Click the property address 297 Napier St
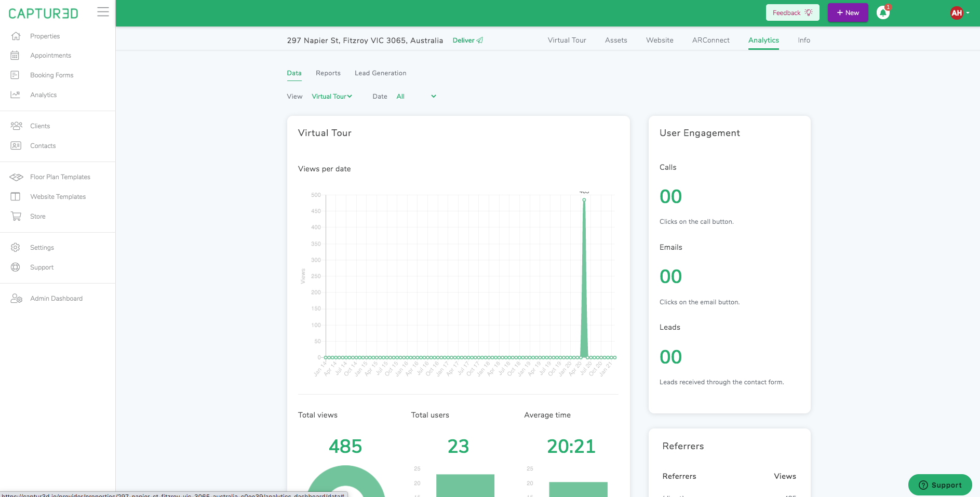980x497 pixels. pyautogui.click(x=365, y=41)
